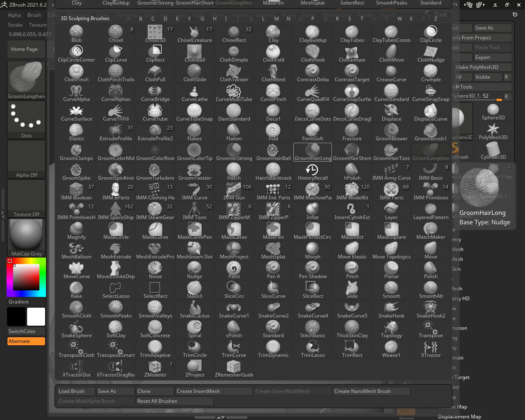Select the XTractor brush
The image size is (525, 420).
[x=431, y=349]
